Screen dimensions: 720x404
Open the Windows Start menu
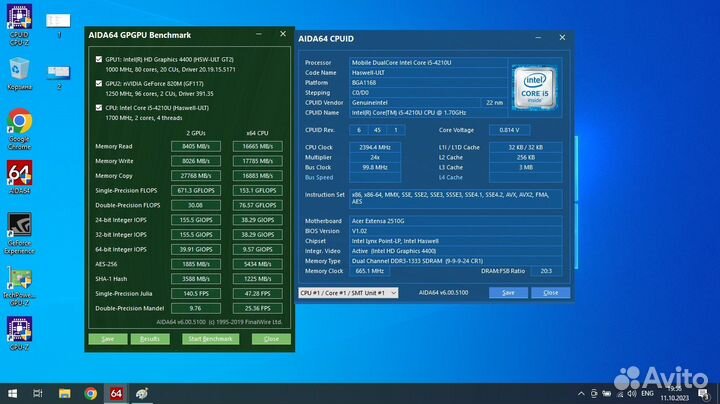point(12,393)
